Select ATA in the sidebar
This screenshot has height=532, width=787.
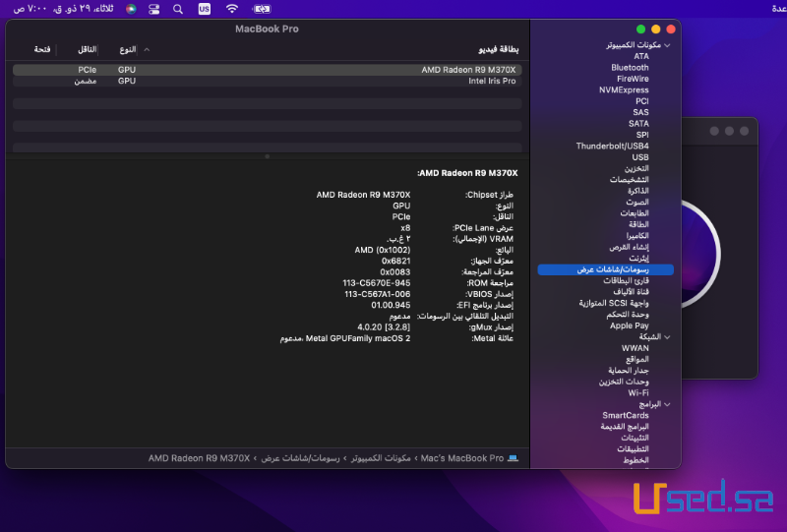click(x=641, y=56)
